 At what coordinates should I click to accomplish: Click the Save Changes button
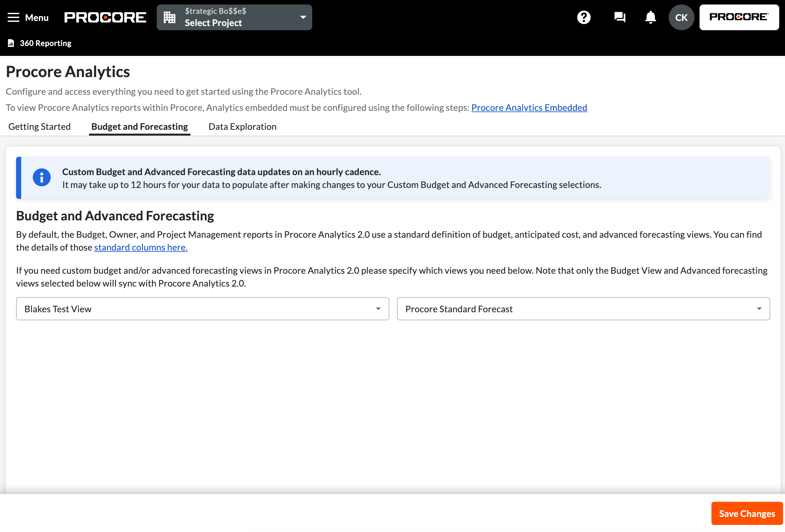click(x=746, y=513)
